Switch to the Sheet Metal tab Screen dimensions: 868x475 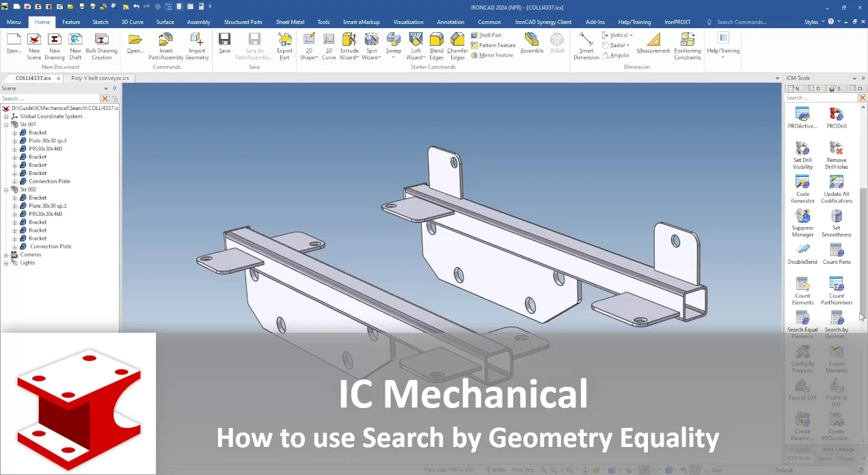[290, 22]
